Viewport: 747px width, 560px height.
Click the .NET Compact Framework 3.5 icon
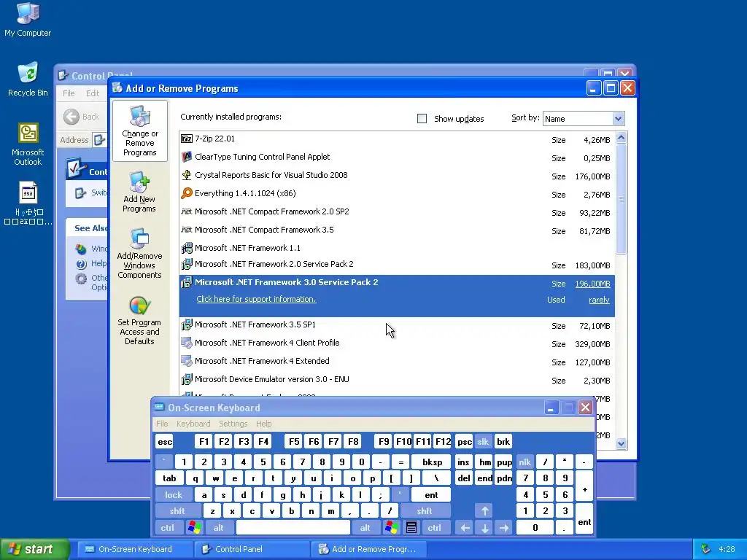click(187, 230)
